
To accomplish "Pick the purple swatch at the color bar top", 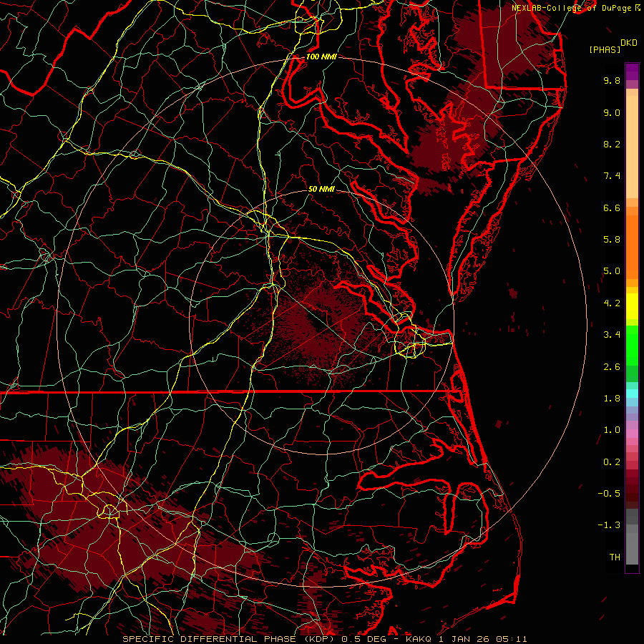I will [632, 72].
